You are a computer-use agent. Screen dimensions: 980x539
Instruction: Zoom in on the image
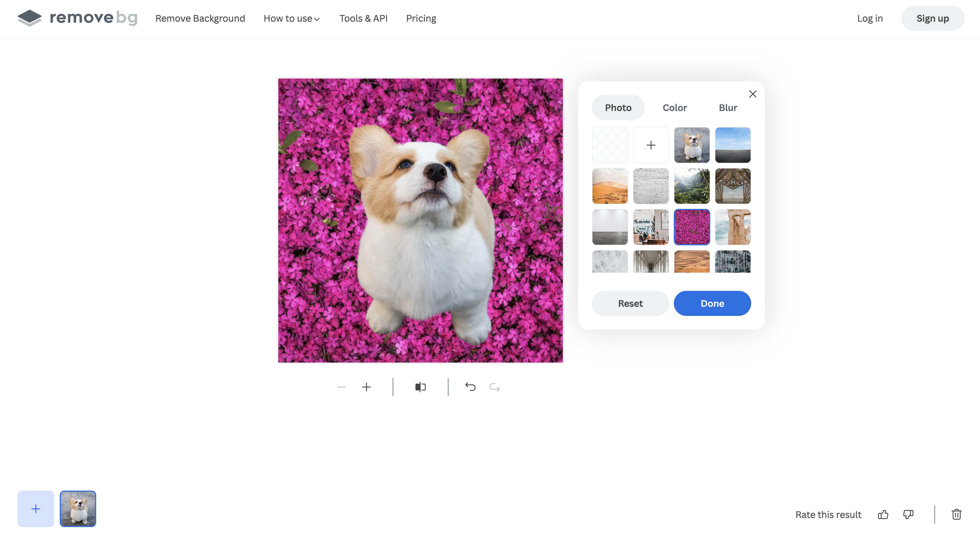[366, 387]
